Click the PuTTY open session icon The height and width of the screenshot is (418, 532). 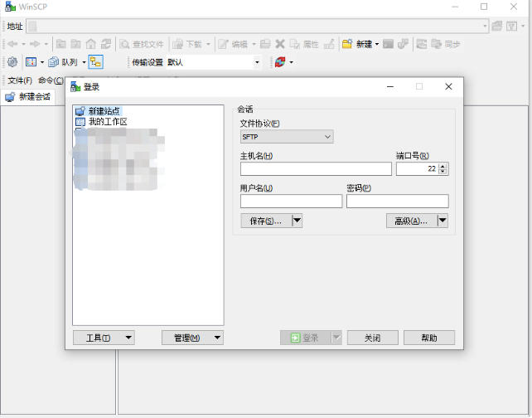tap(403, 44)
